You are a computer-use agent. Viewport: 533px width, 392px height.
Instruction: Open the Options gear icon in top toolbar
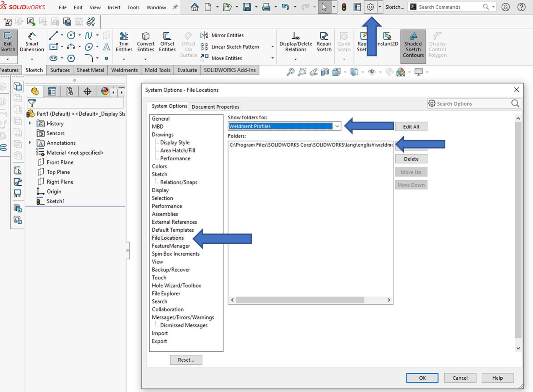pos(370,7)
